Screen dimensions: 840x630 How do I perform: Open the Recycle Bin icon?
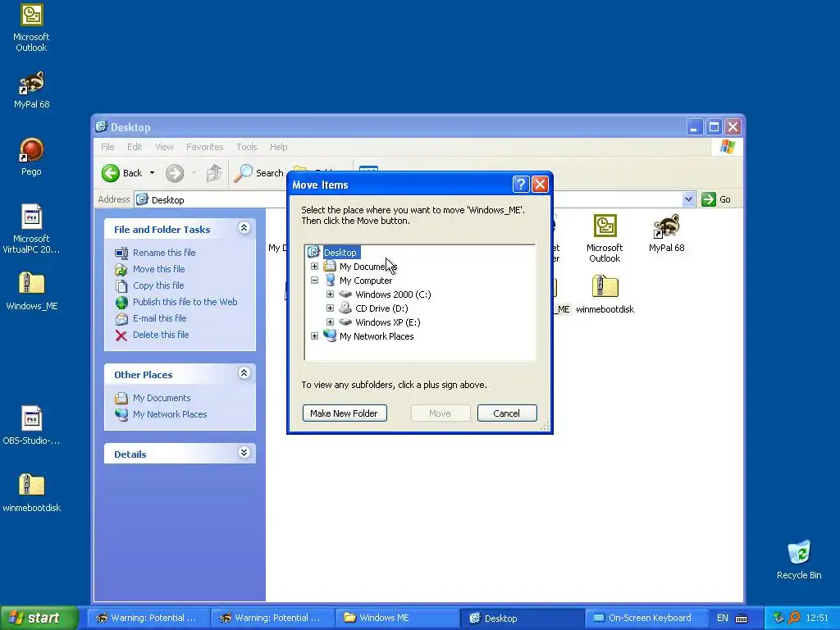pos(799,559)
